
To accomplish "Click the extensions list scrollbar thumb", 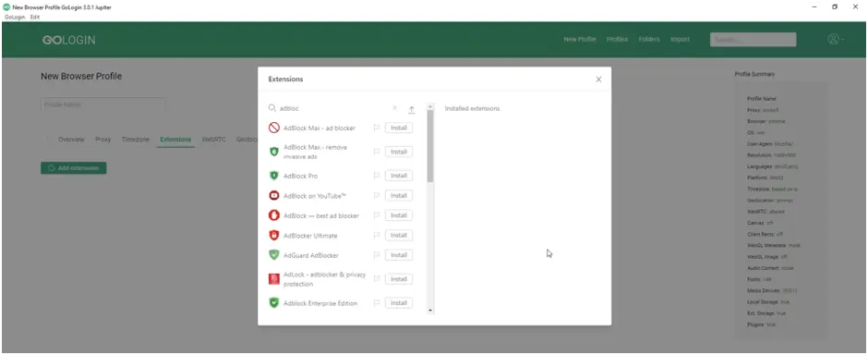I will [x=430, y=146].
